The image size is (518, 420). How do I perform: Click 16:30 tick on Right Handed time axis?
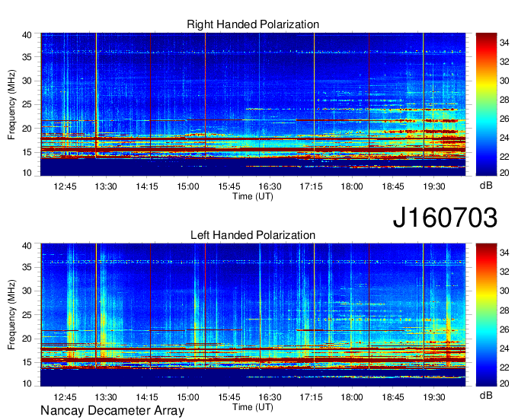(270, 186)
